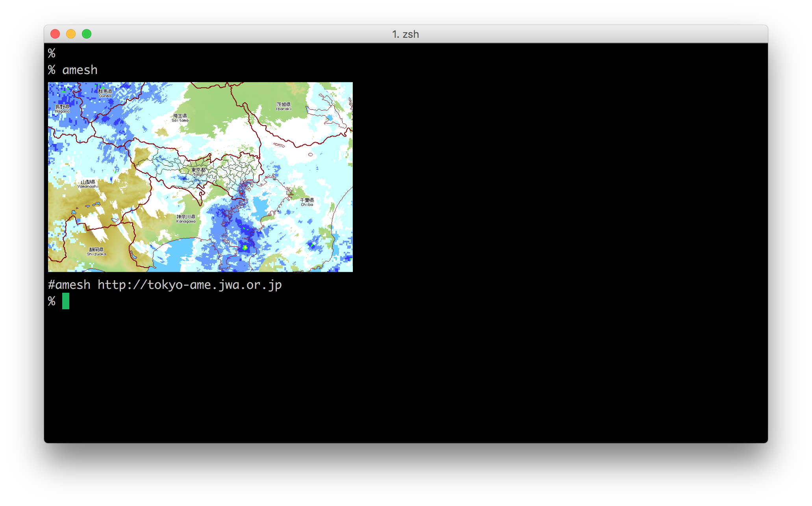
Task: Click the Chiba prefecture label
Action: 307,202
